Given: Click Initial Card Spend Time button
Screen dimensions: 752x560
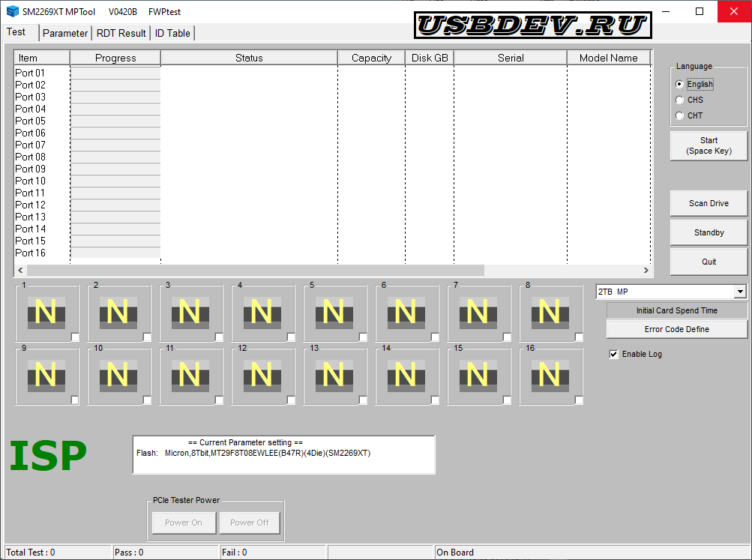Looking at the screenshot, I should coord(677,310).
